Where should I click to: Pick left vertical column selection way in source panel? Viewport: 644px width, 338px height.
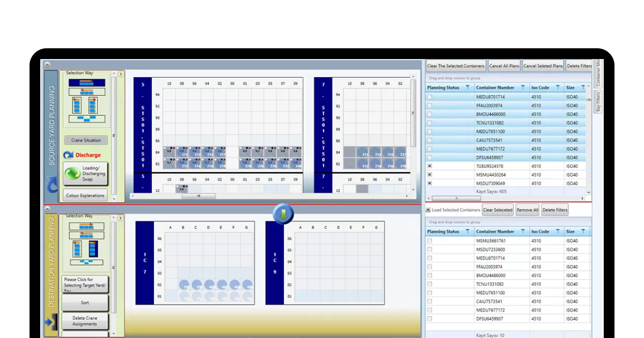point(77,105)
